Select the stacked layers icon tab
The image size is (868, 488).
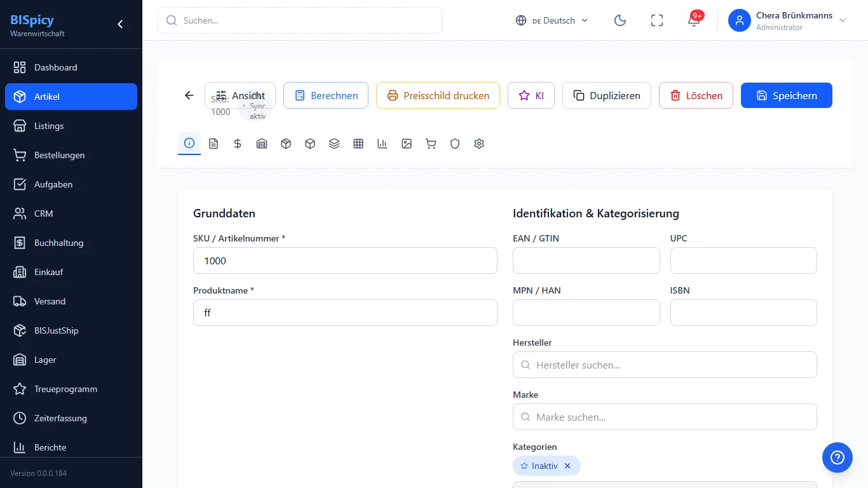[334, 144]
